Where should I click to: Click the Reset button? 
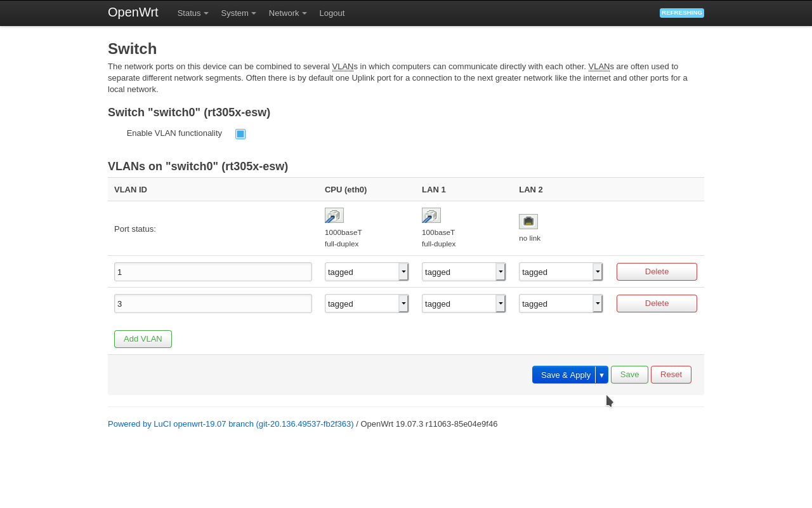[x=671, y=375]
